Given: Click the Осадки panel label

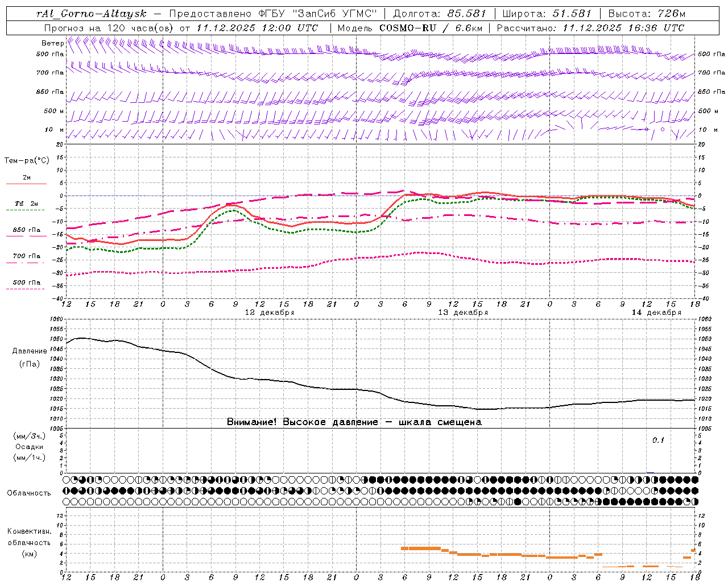Looking at the screenshot, I should click(x=30, y=447).
